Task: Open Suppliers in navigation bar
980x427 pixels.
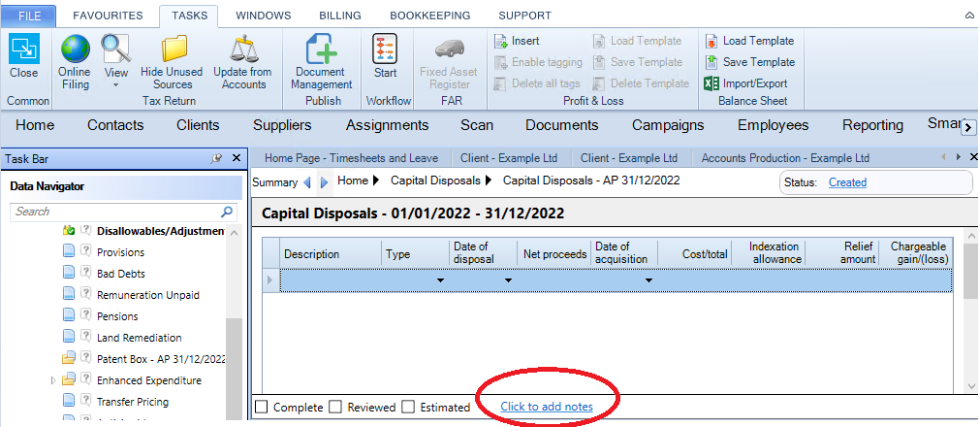Action: coord(282,125)
